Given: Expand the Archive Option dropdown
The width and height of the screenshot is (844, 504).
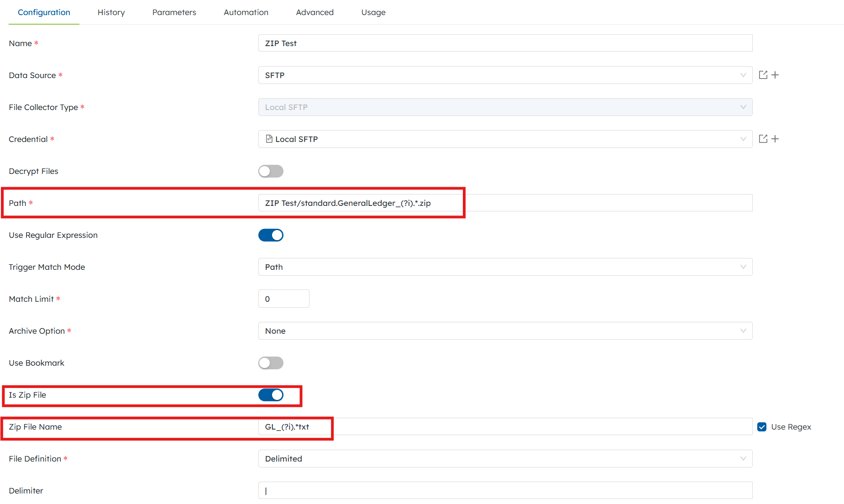Looking at the screenshot, I should (505, 331).
